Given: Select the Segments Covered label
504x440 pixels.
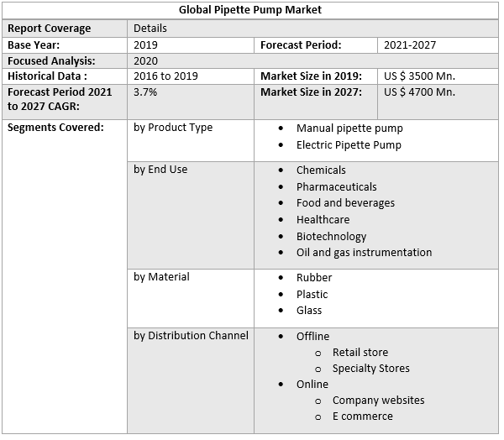Looking at the screenshot, I should click(x=55, y=128).
